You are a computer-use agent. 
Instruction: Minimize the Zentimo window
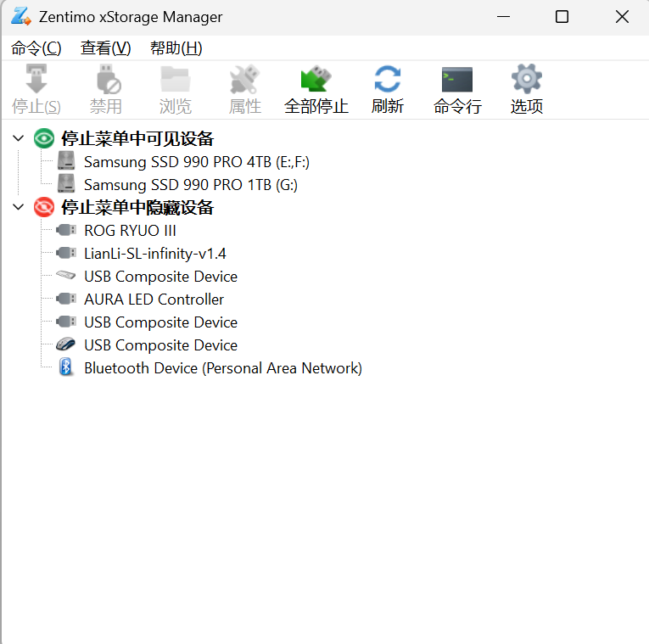tap(503, 17)
